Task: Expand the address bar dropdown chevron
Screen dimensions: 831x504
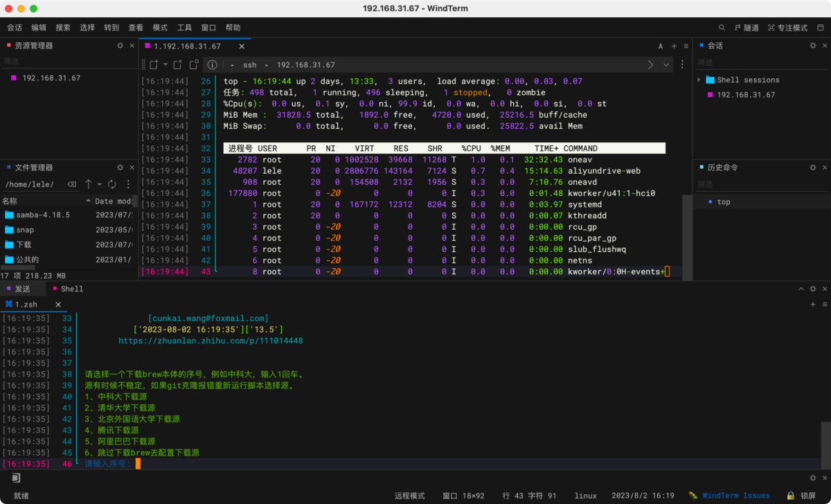Action: point(666,65)
